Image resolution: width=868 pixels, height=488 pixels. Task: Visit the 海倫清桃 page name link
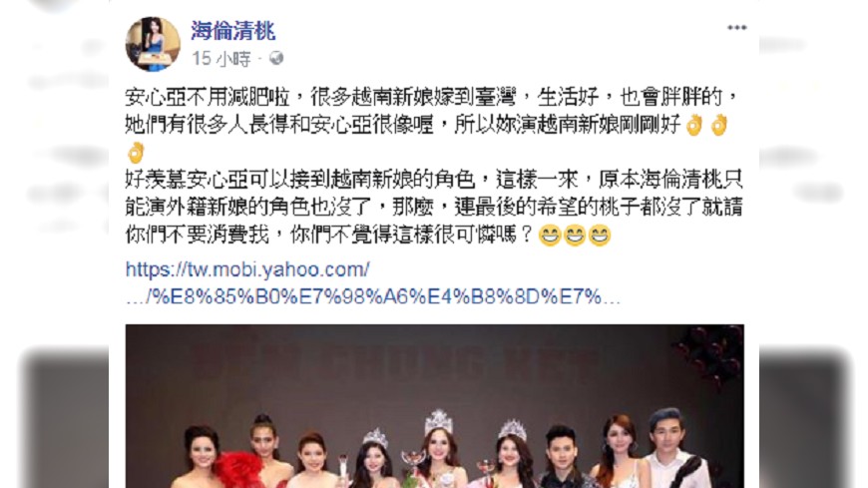233,31
